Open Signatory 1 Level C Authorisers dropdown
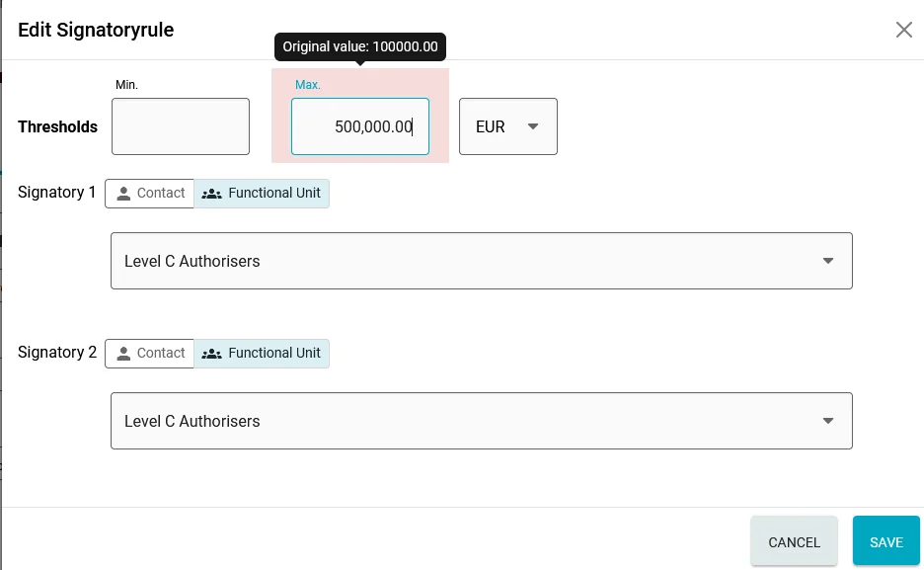This screenshot has width=924, height=570. [482, 261]
